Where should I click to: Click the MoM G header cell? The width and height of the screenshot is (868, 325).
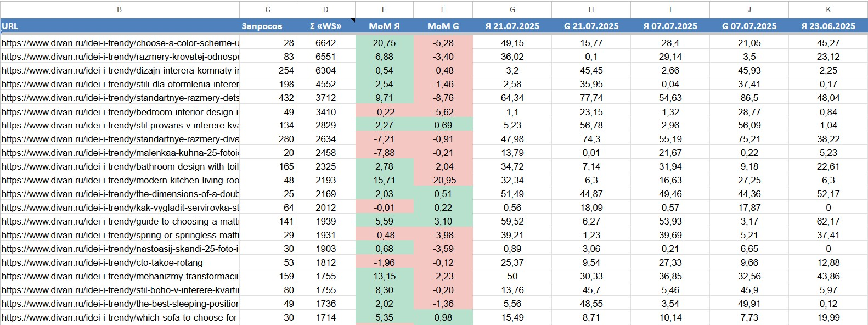(443, 26)
